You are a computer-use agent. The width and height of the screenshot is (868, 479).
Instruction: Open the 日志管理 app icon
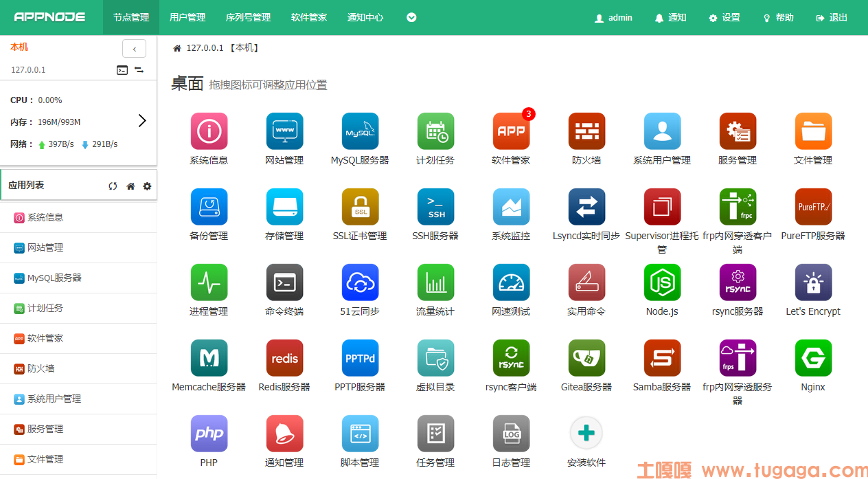511,434
